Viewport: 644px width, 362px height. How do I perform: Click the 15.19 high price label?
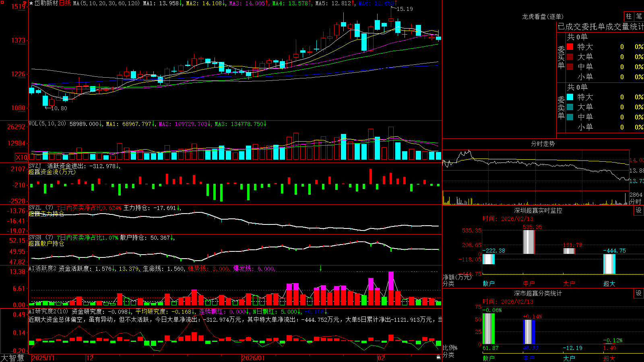click(x=405, y=9)
